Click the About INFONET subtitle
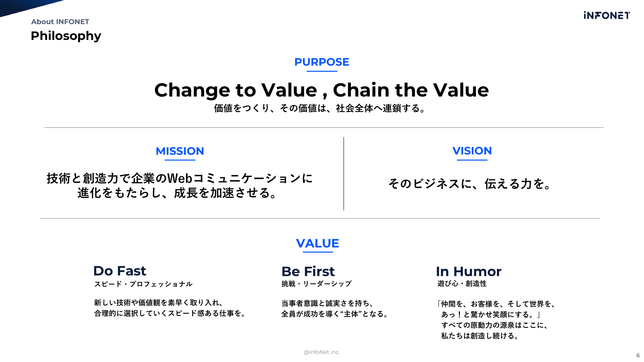 (x=60, y=22)
